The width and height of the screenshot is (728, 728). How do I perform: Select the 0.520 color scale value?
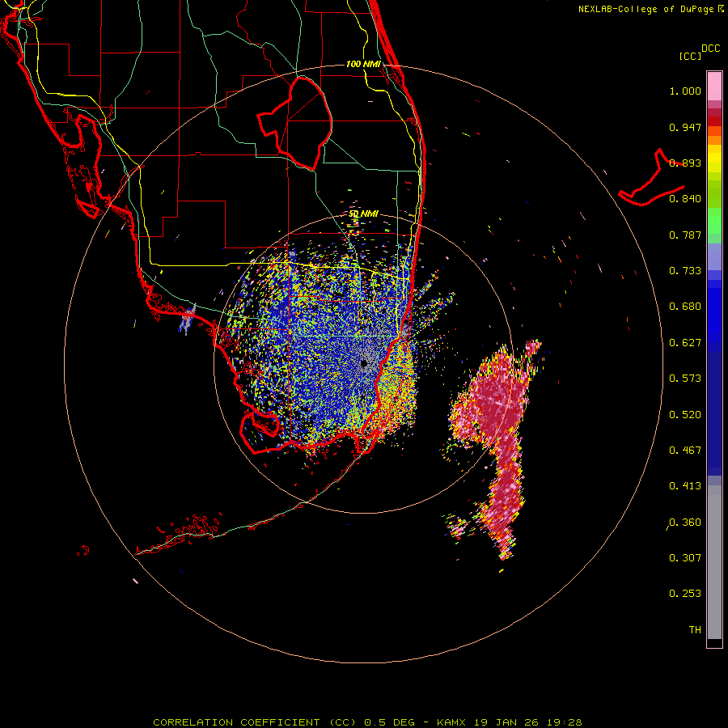coord(685,415)
